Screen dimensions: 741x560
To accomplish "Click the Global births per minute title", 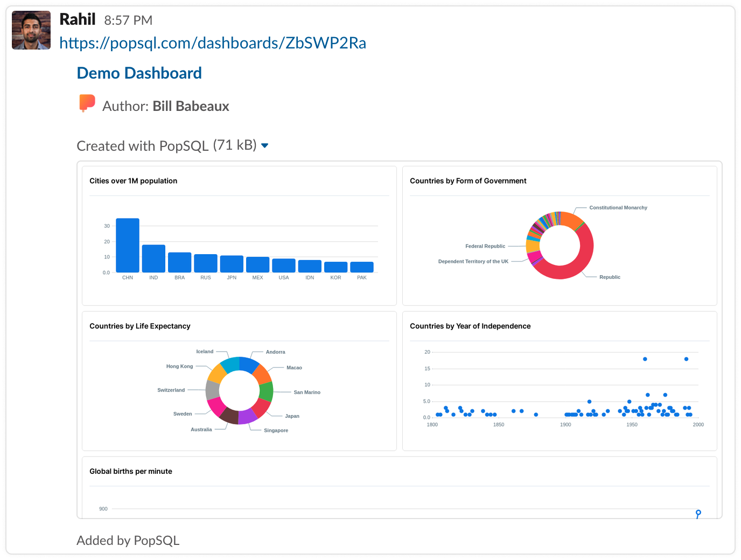I will click(x=131, y=472).
